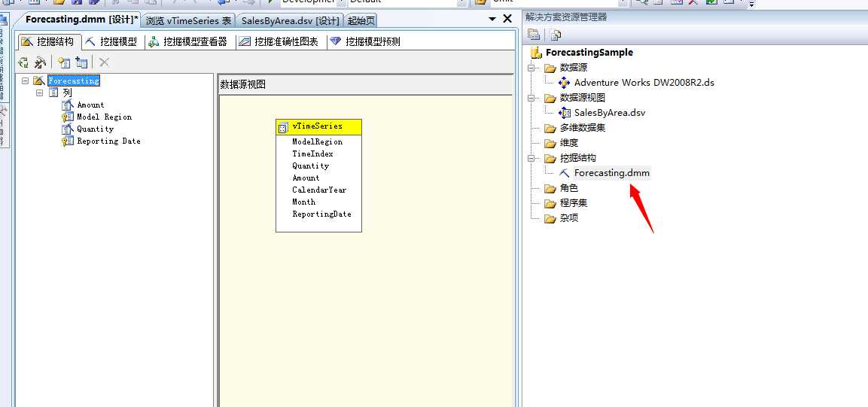Click the folder icon for 杂项

[550, 218]
